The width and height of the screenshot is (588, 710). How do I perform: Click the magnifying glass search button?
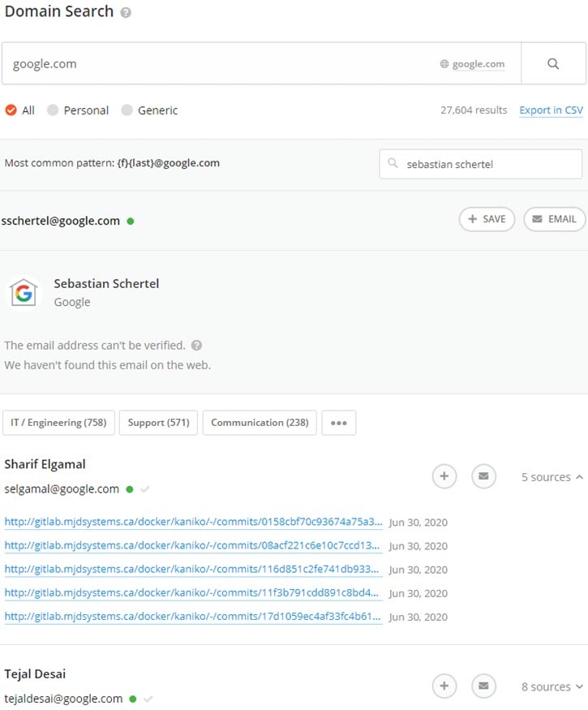coord(553,64)
